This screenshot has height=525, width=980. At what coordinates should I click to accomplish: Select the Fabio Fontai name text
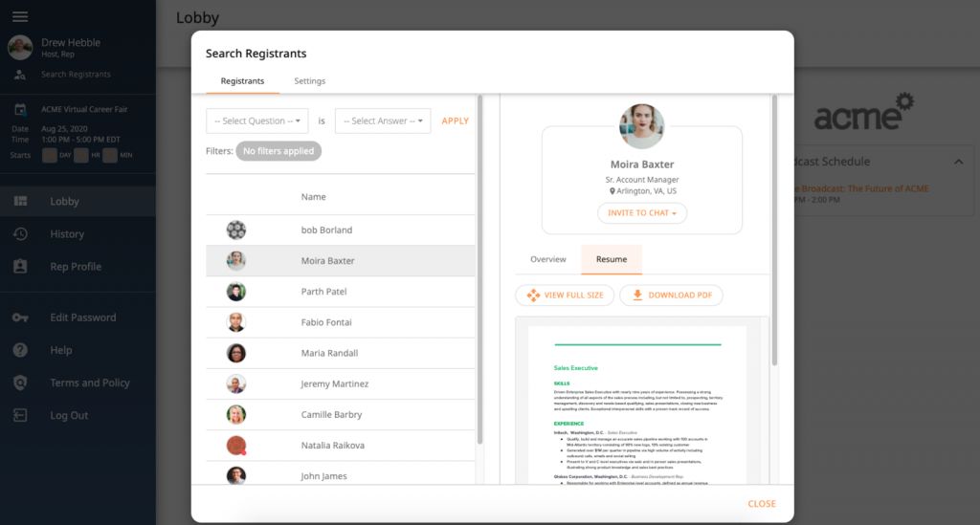click(x=326, y=322)
